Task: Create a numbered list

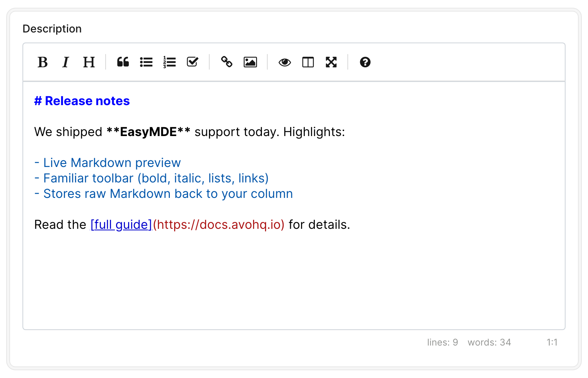Action: [169, 62]
